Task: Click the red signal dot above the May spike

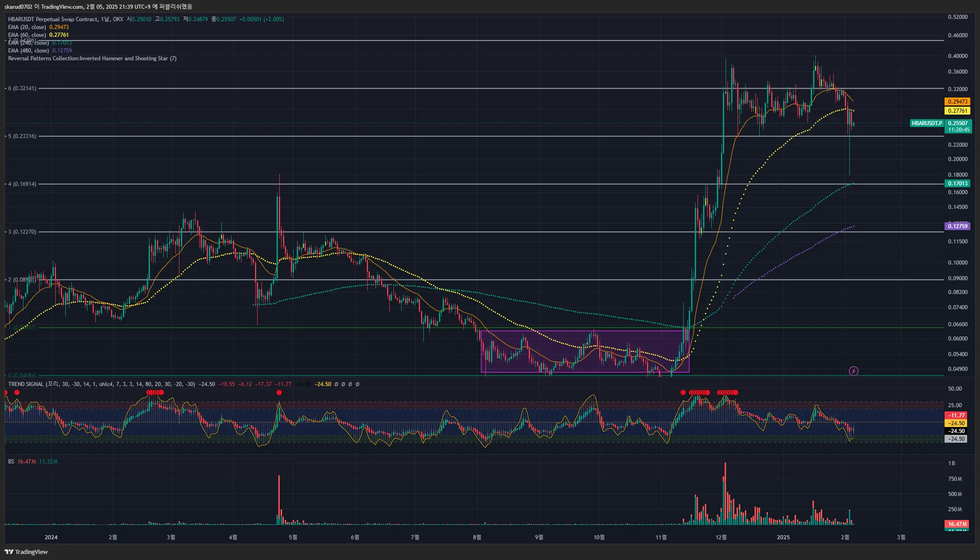Action: pos(279,393)
